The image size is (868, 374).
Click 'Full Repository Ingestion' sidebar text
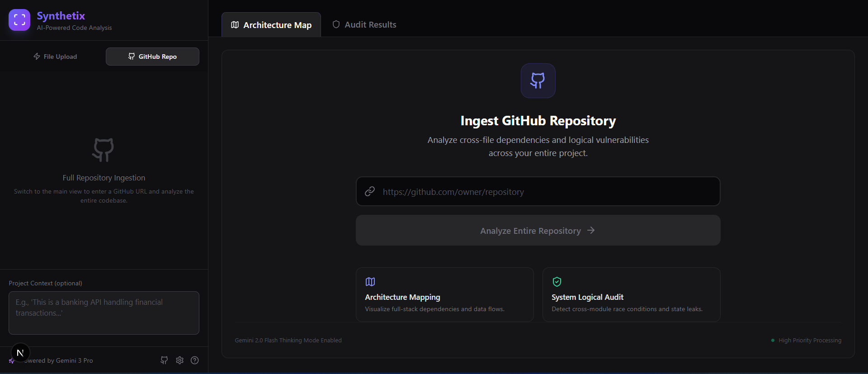tap(104, 178)
